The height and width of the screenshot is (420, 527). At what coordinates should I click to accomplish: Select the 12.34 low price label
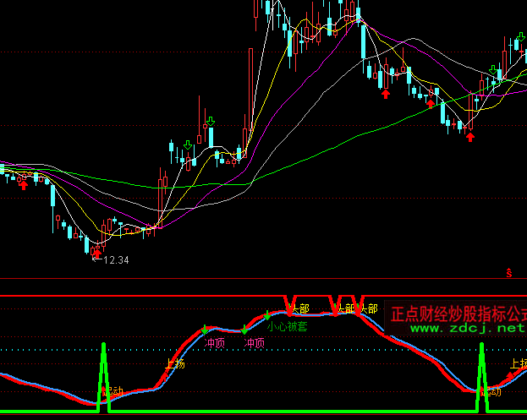coord(115,260)
